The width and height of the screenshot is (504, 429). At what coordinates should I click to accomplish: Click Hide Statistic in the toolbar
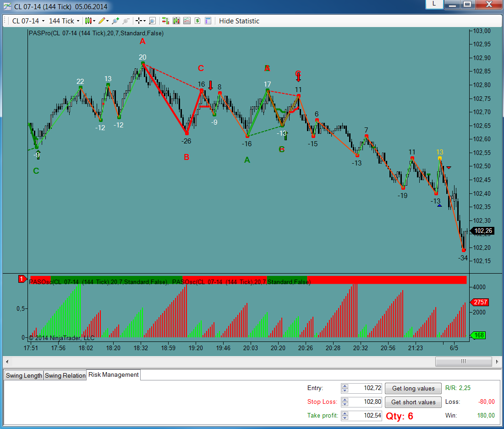[239, 21]
